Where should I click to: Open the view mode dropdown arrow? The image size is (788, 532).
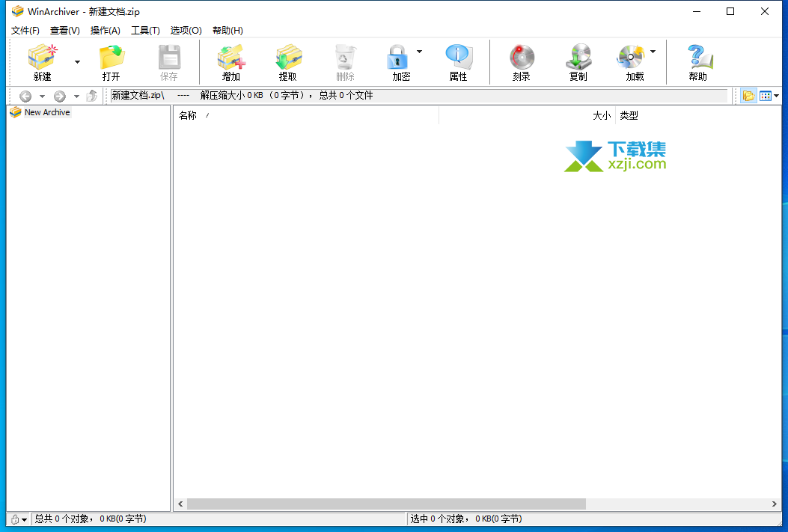[x=777, y=96]
